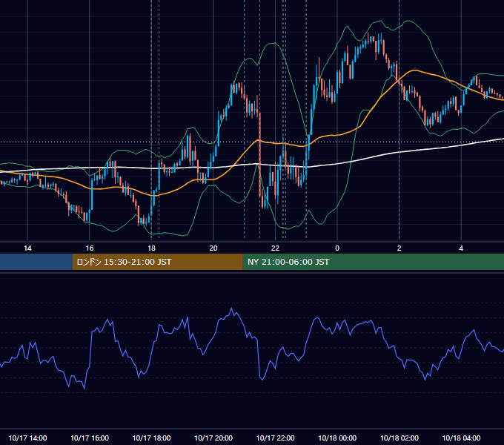Image resolution: width=504 pixels, height=445 pixels.
Task: Click hour label 0 on the price chart axis
Action: click(337, 248)
